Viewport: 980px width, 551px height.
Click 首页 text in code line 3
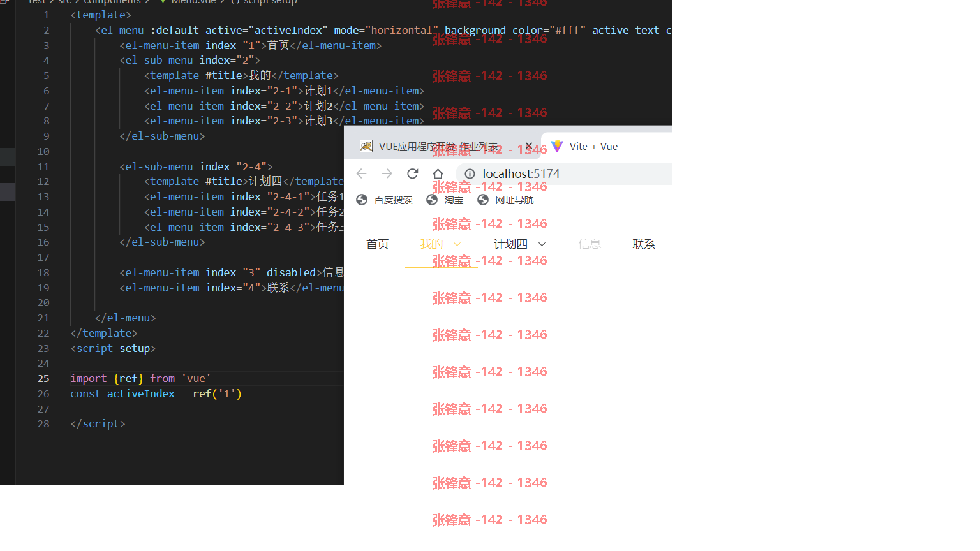pyautogui.click(x=278, y=46)
